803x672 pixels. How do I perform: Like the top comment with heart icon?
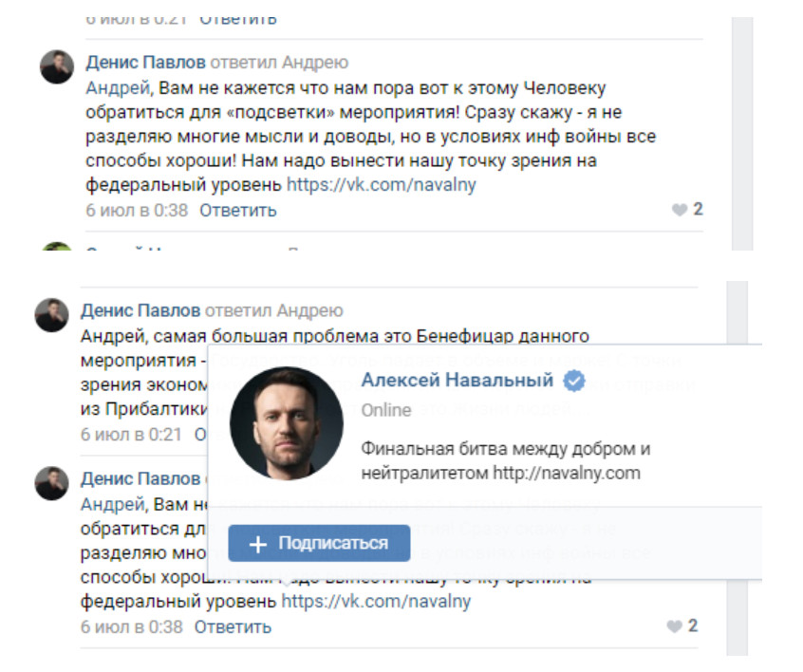coord(679,210)
